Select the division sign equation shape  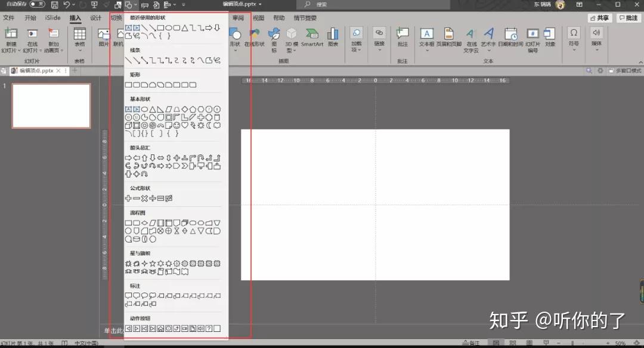pos(153,198)
